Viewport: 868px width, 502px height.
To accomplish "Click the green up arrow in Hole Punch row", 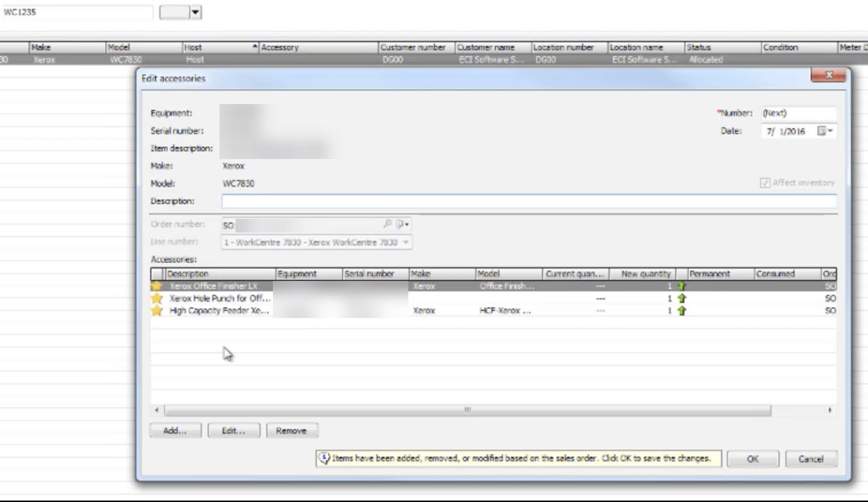I will coord(681,299).
